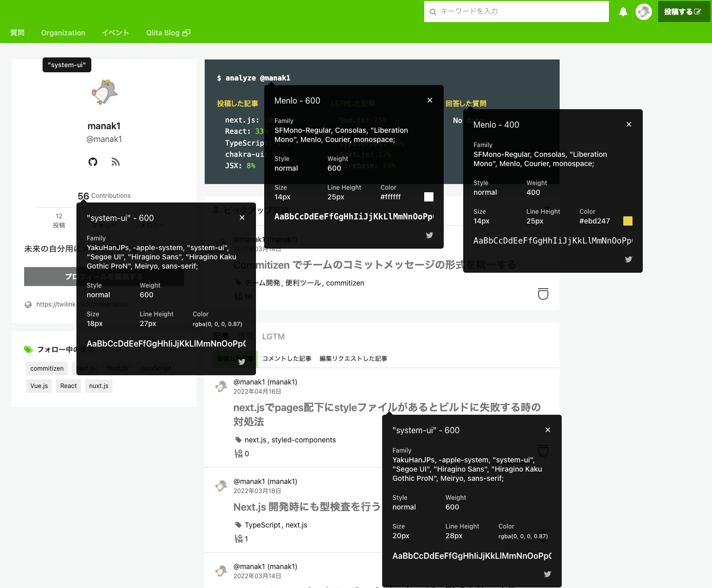Open the next.jsでpages配下 article title
Screen dimensions: 712x588
click(387, 414)
